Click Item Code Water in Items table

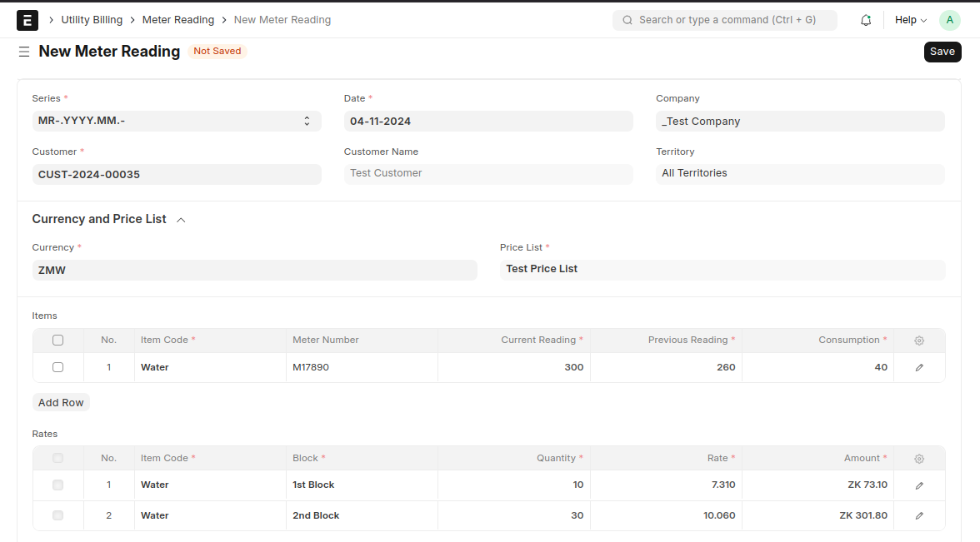210,367
